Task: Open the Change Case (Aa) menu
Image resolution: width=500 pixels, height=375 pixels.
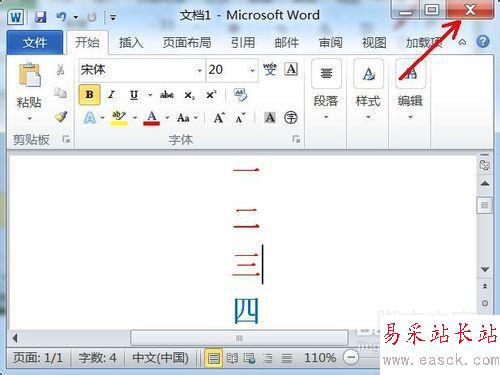Action: pos(187,118)
